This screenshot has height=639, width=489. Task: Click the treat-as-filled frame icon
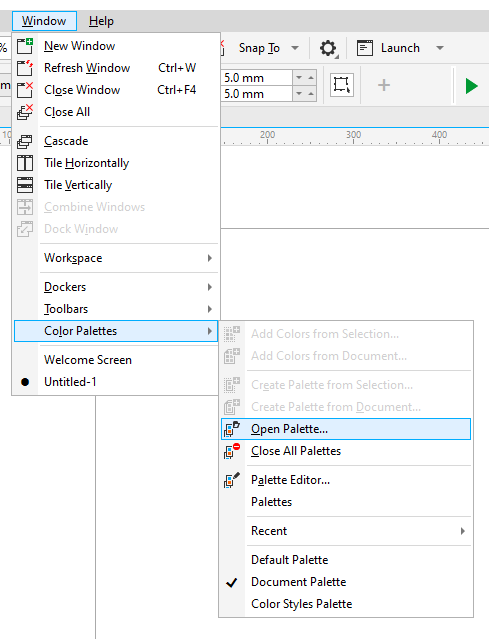tap(341, 85)
